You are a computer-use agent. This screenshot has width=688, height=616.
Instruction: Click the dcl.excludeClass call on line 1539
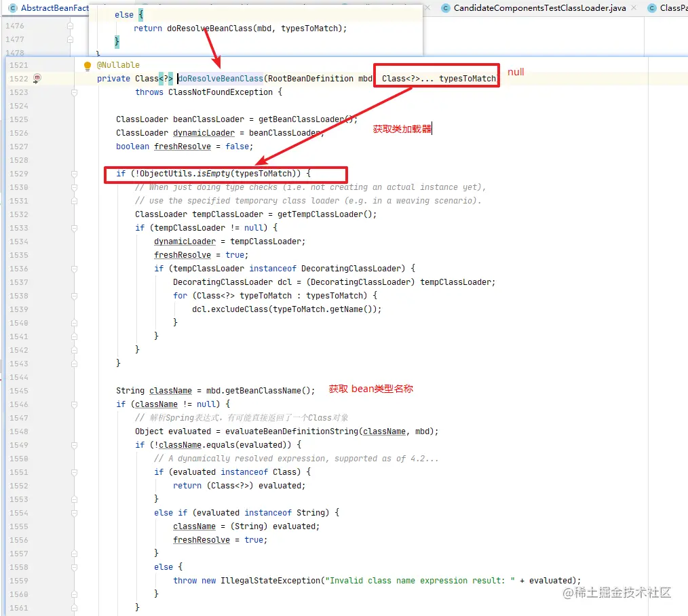230,309
